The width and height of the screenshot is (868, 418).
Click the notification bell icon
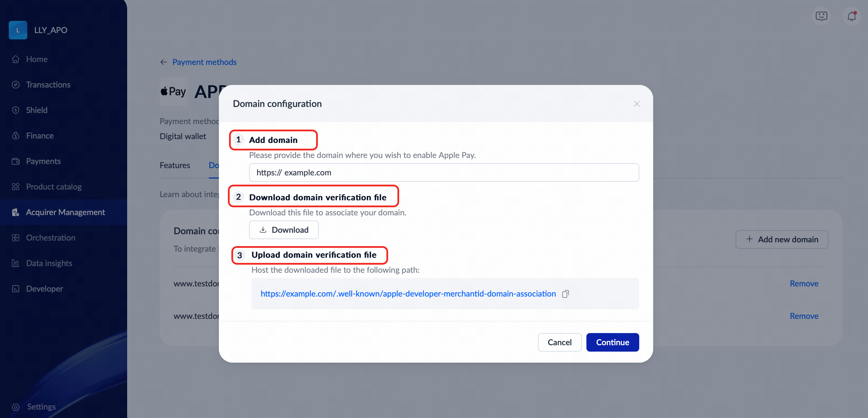coord(851,16)
